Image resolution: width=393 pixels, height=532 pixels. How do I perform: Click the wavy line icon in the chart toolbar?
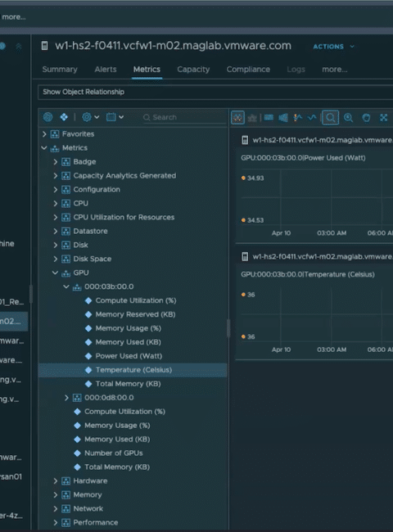pos(312,118)
